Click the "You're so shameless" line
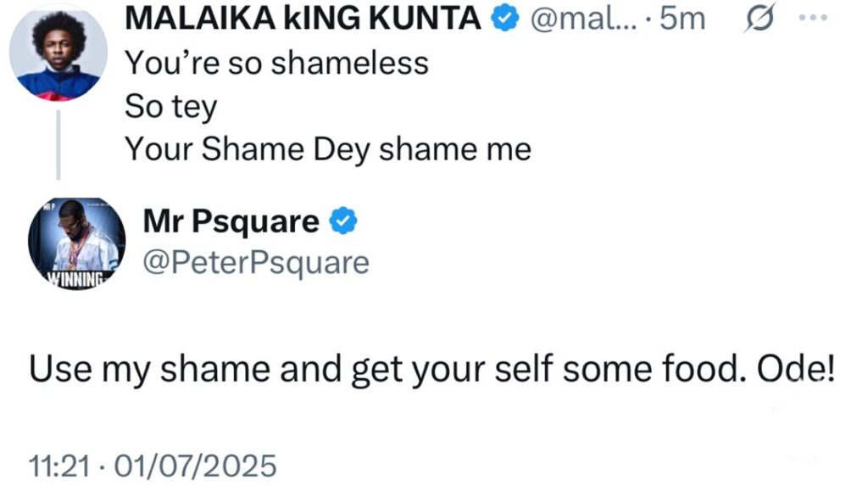868x486 pixels. (276, 63)
